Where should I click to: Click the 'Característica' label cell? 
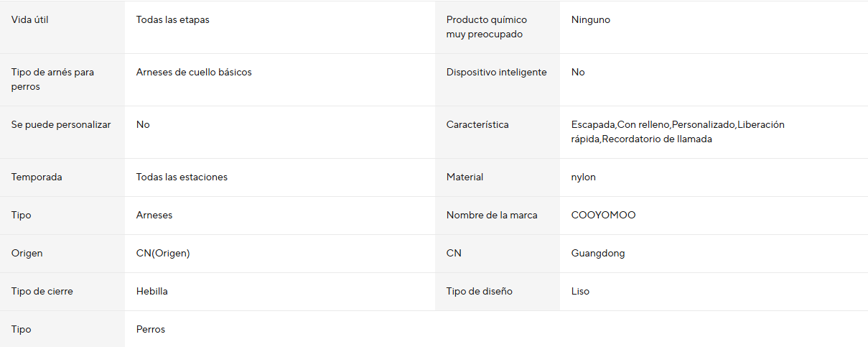click(477, 125)
